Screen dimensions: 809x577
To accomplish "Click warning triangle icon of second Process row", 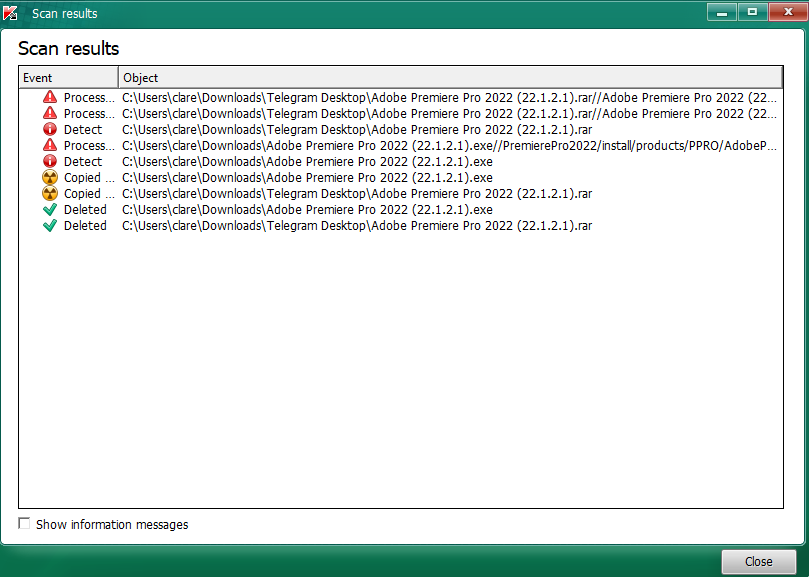I will click(50, 113).
